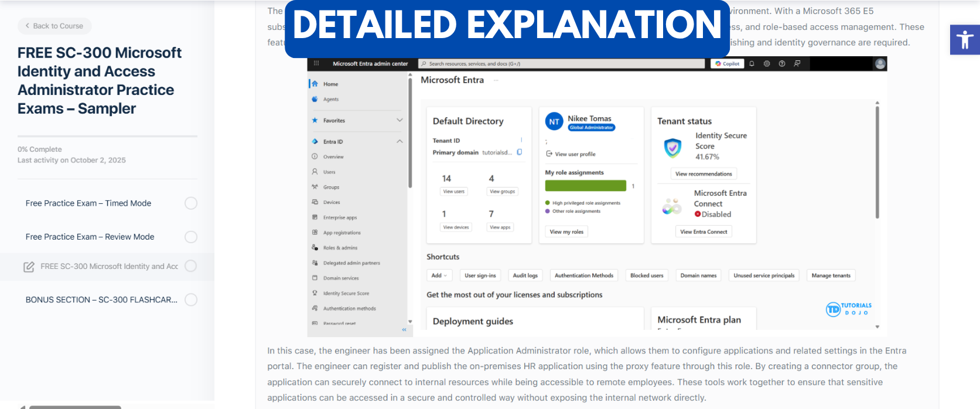
Task: Click the View my roles button
Action: pyautogui.click(x=567, y=232)
